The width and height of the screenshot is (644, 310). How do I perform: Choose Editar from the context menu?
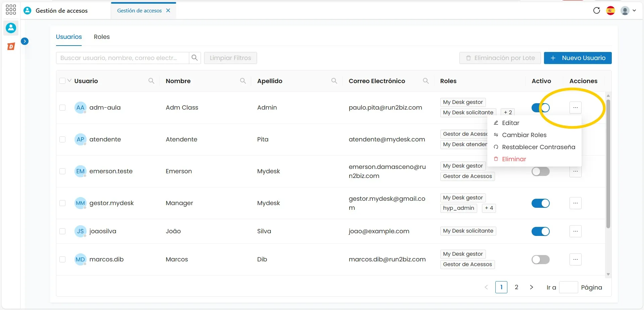(x=534, y=123)
